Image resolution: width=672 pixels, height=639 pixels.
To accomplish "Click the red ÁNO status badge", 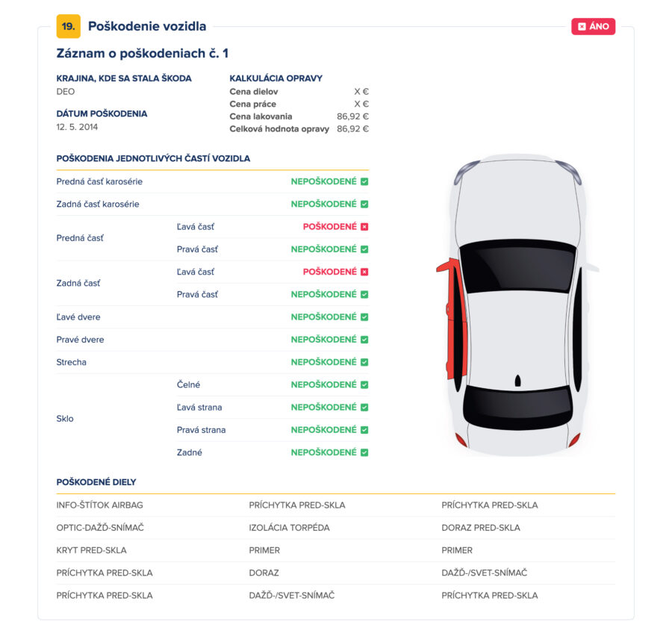I will pyautogui.click(x=593, y=26).
